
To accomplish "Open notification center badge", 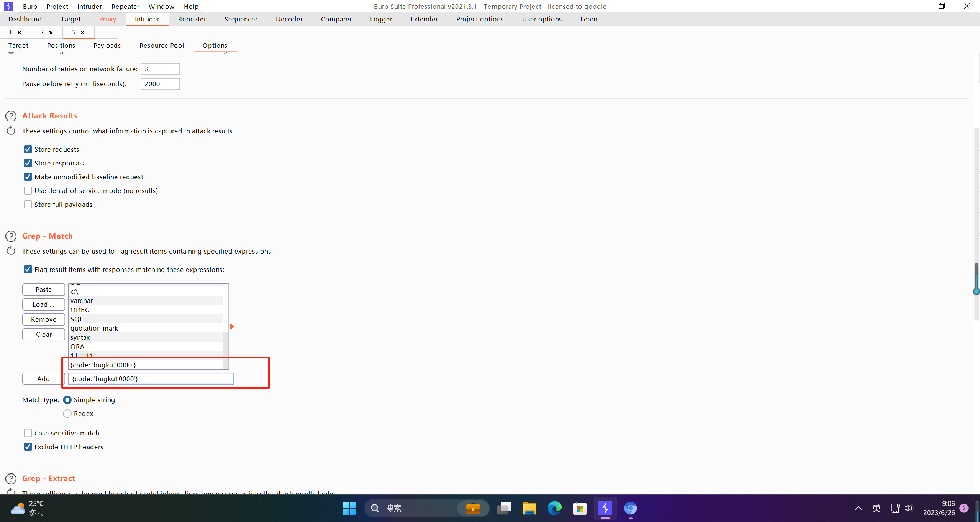I will 964,508.
